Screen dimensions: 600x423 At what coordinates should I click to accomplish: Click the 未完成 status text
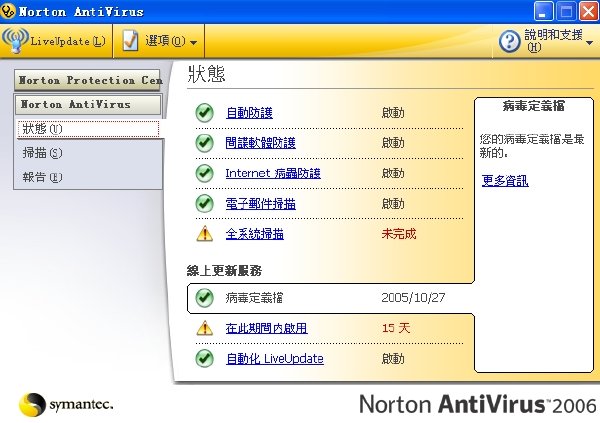point(398,234)
